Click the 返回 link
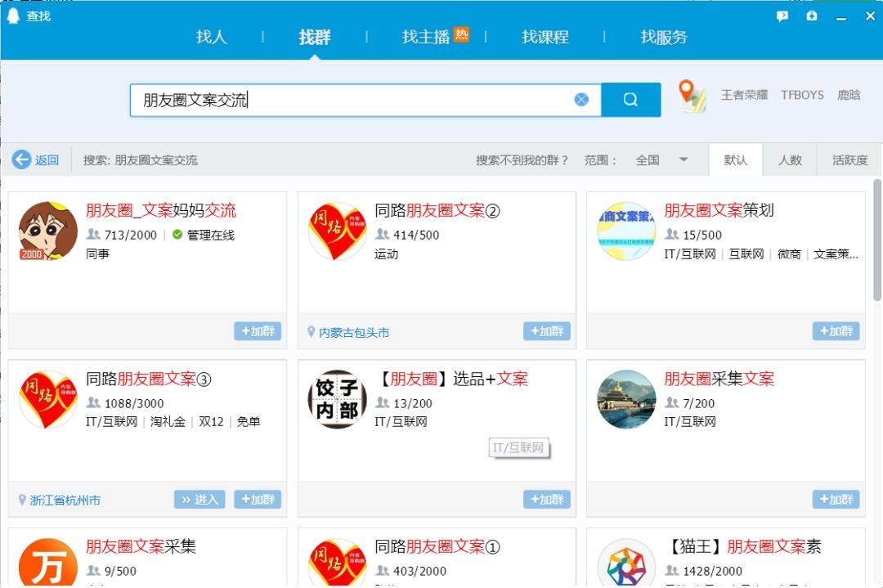Viewport: 883px width, 588px height. (x=47, y=160)
